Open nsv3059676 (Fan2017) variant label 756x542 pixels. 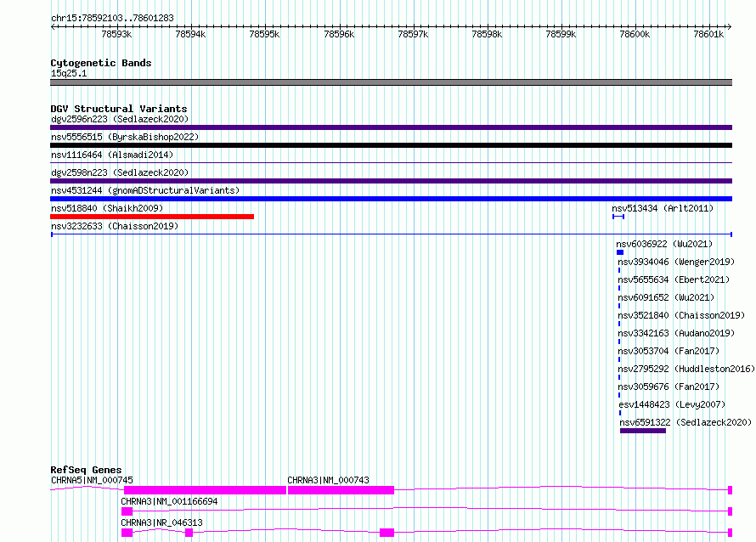click(669, 387)
